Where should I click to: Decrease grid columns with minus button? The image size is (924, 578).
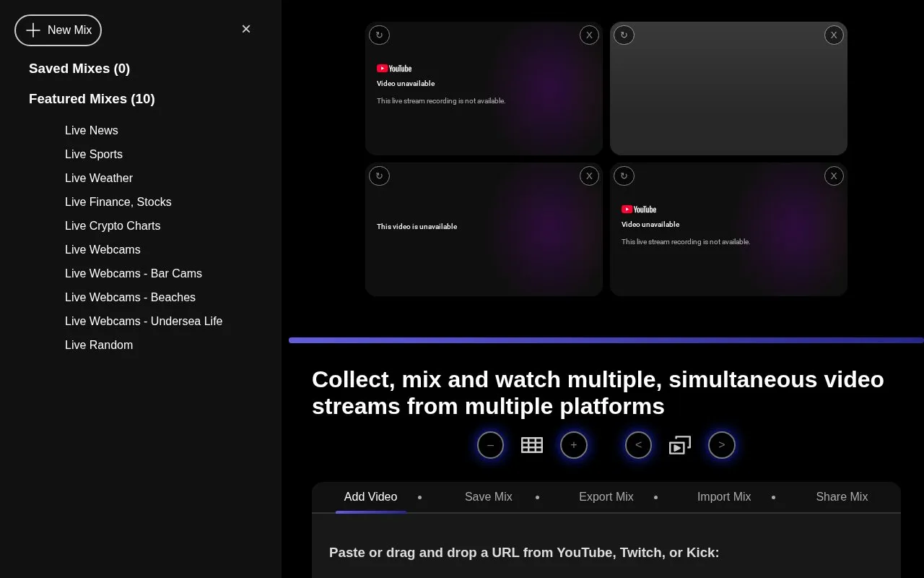click(490, 445)
